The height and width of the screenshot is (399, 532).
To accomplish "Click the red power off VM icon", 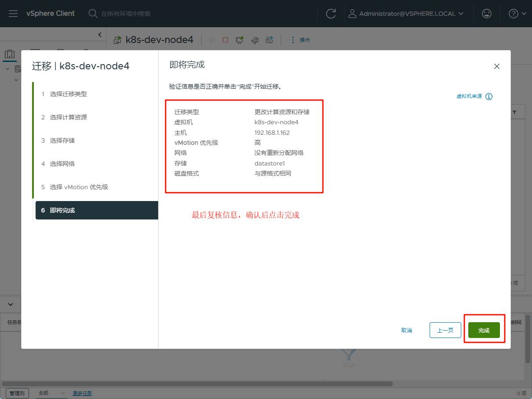I will 225,40.
